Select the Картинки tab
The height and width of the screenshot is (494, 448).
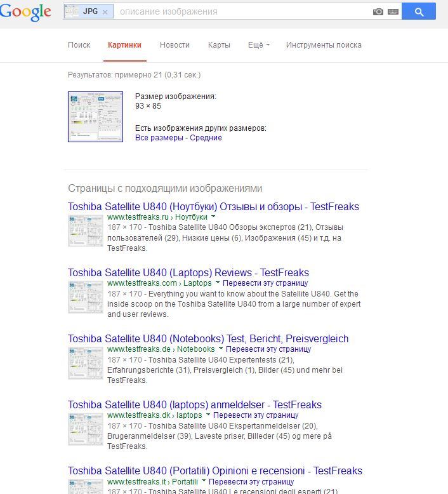124,45
